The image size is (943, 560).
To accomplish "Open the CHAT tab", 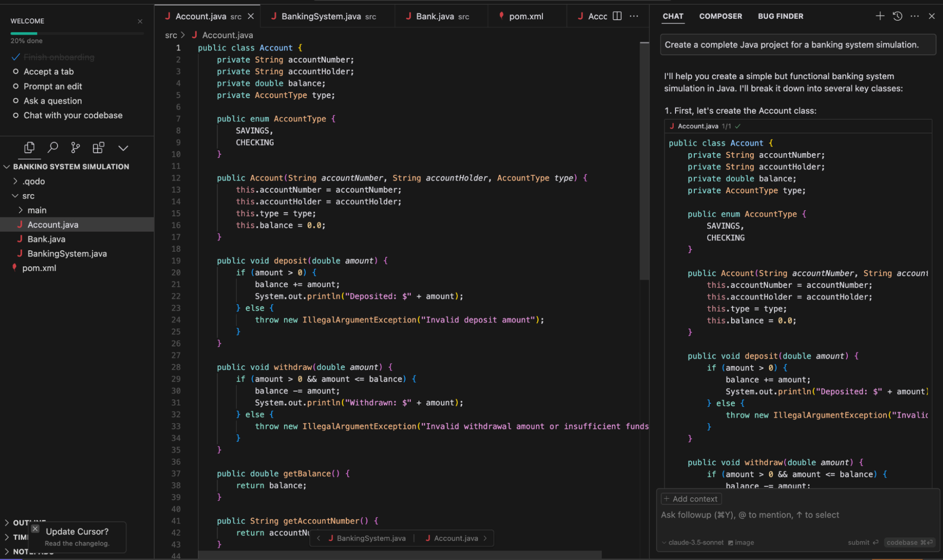I will [673, 16].
